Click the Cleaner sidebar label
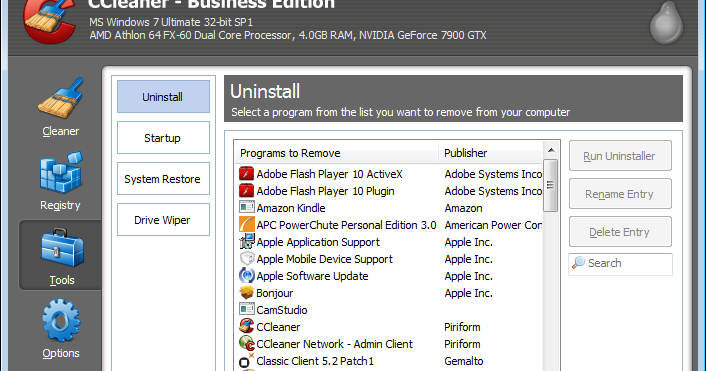This screenshot has height=371, width=706. tap(61, 131)
